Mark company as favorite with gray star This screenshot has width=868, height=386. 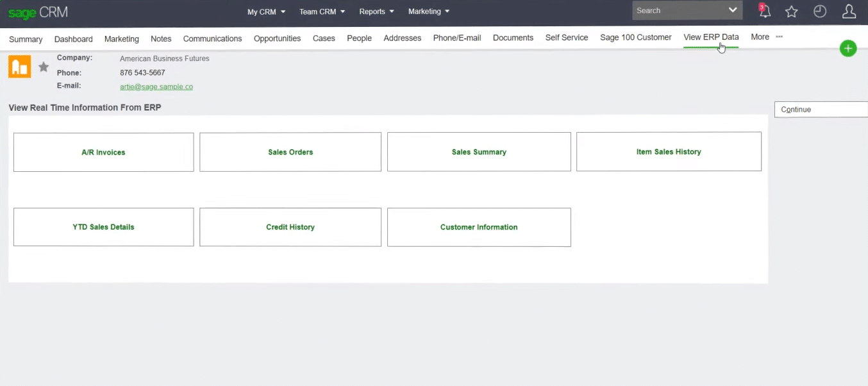click(x=44, y=67)
